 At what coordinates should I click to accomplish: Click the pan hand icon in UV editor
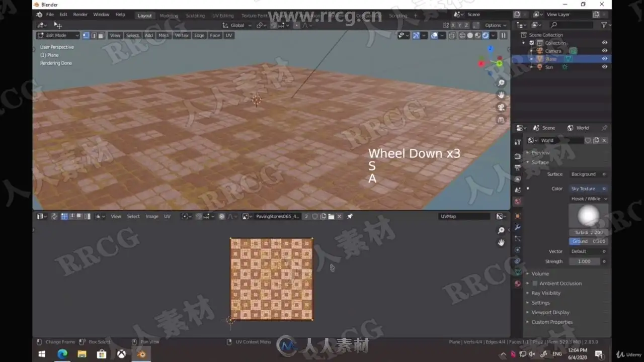(x=501, y=242)
